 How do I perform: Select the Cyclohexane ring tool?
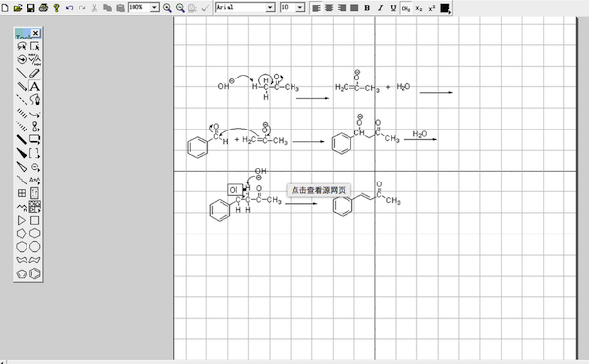coord(35,234)
